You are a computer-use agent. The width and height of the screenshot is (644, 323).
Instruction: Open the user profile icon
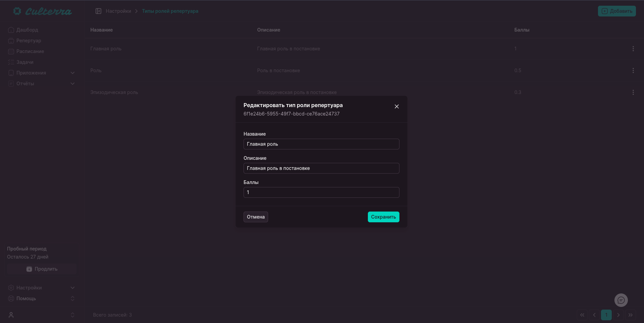[11, 315]
